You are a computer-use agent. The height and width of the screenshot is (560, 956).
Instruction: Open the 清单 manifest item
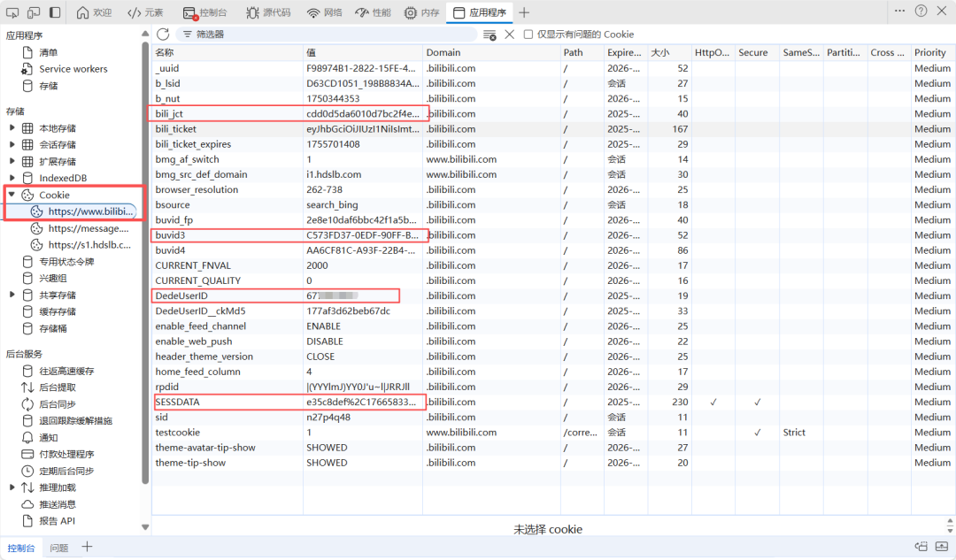click(x=48, y=52)
